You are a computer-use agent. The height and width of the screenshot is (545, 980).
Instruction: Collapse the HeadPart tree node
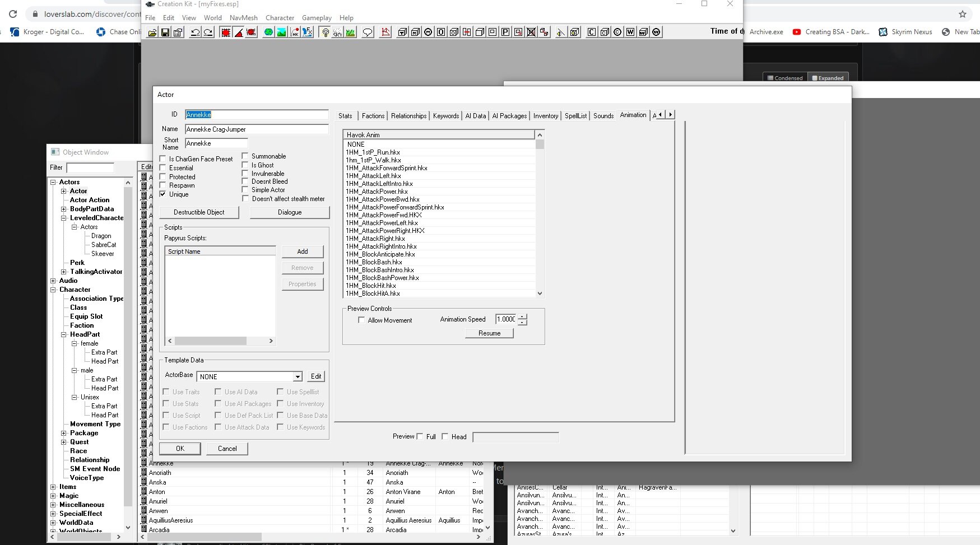64,334
